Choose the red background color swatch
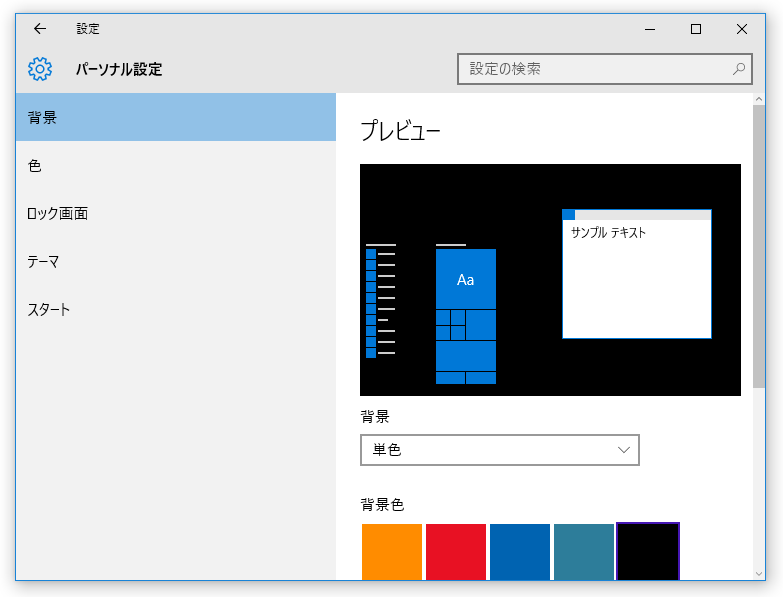 click(x=456, y=552)
